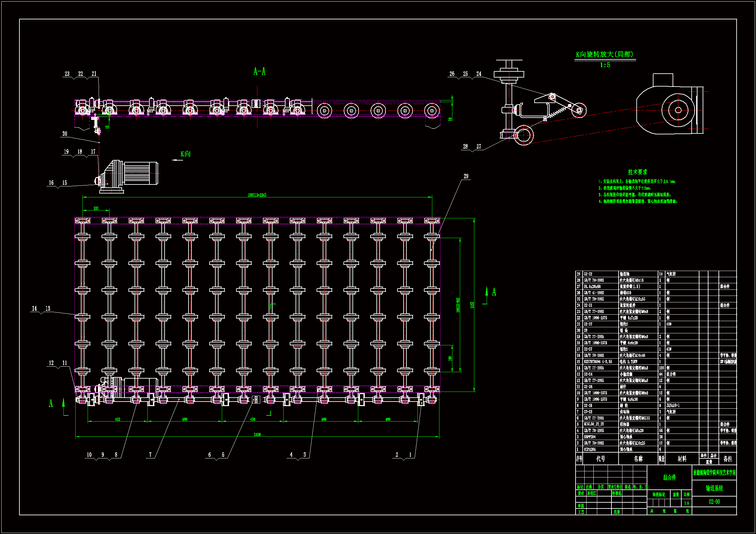Image resolution: width=756 pixels, height=534 pixels.
Task: Click part balloon number 7 label
Action: (x=150, y=455)
